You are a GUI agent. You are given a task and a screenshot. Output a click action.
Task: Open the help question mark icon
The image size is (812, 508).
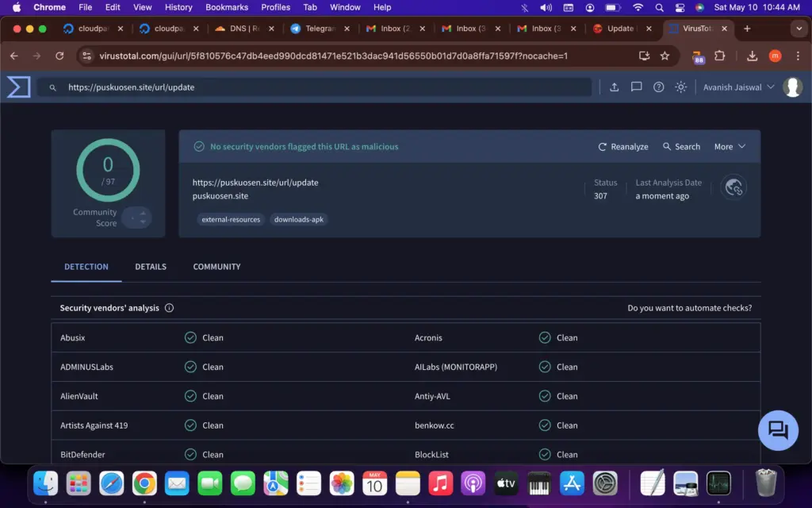tap(659, 87)
